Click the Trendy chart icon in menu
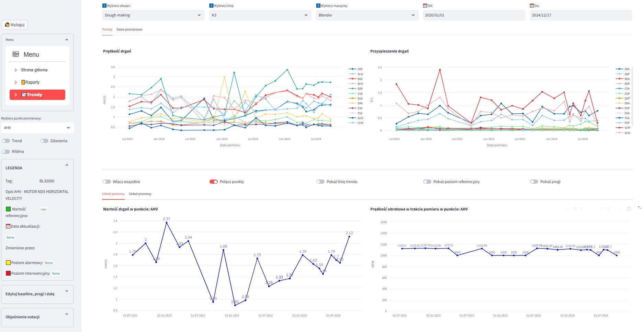This screenshot has height=332, width=644. [24, 95]
